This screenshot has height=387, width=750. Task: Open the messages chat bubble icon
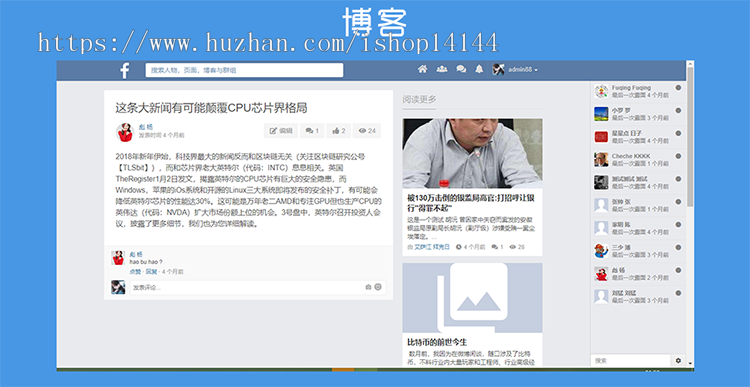pyautogui.click(x=461, y=69)
